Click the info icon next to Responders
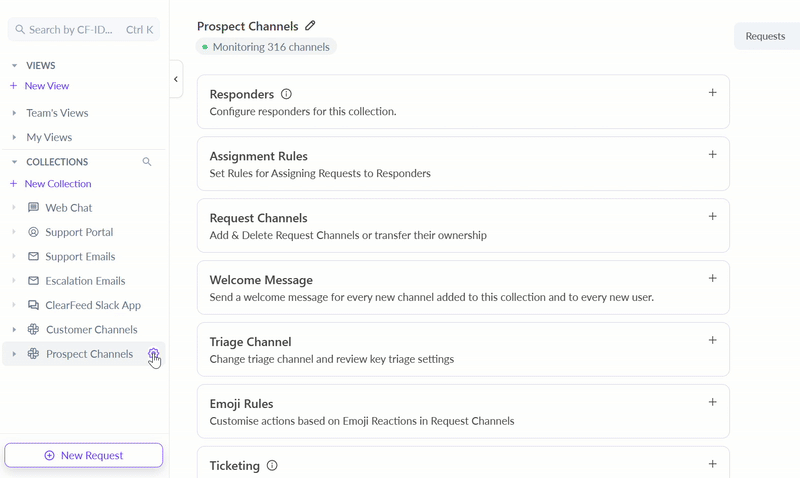 click(286, 94)
